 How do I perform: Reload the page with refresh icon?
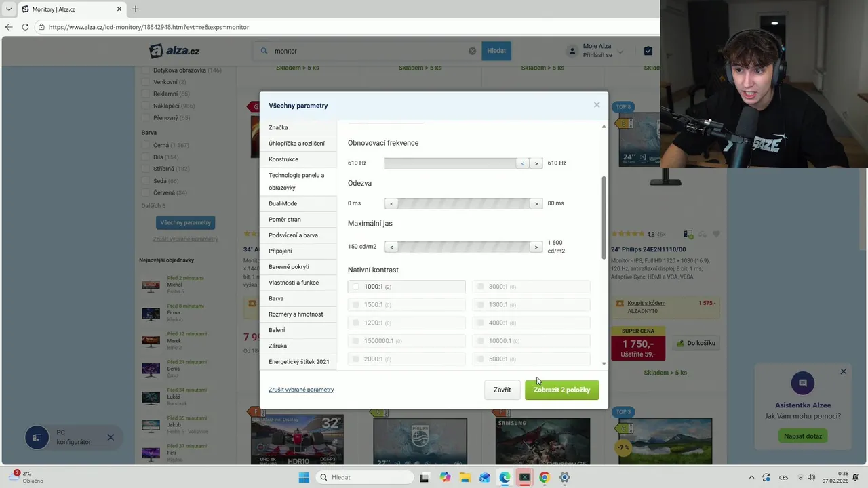[x=25, y=27]
